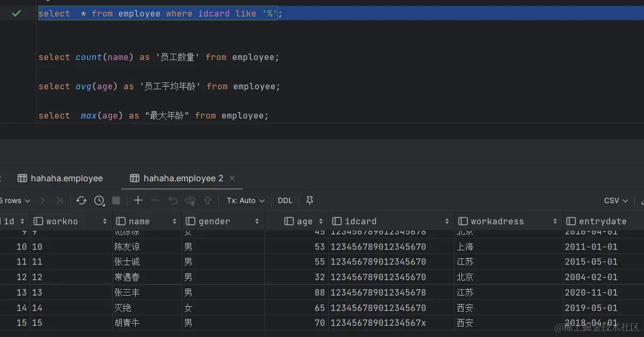Jump to last page of results
The width and height of the screenshot is (644, 337).
click(59, 200)
